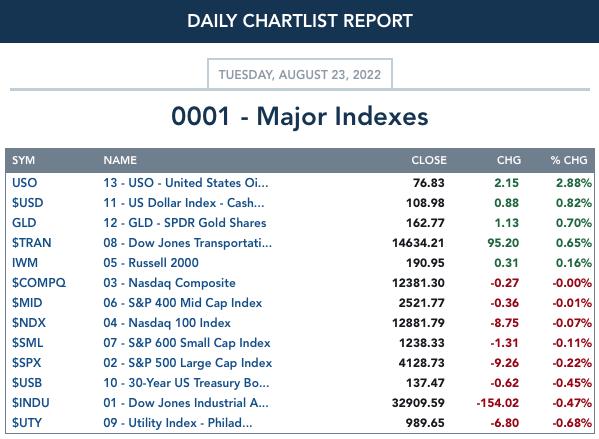Viewport: 599px width, 439px height.
Task: Click the $MID ticker symbol
Action: tap(27, 303)
